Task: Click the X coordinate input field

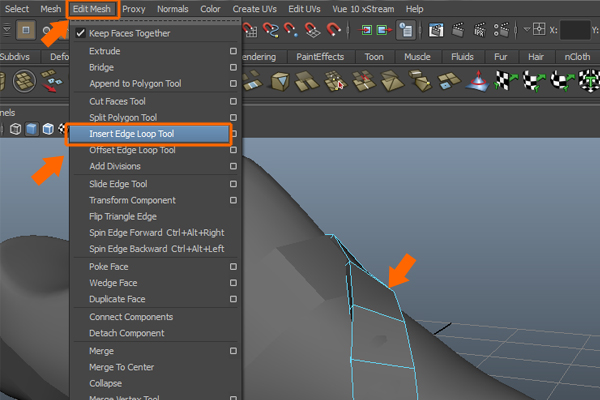Action: pos(575,31)
